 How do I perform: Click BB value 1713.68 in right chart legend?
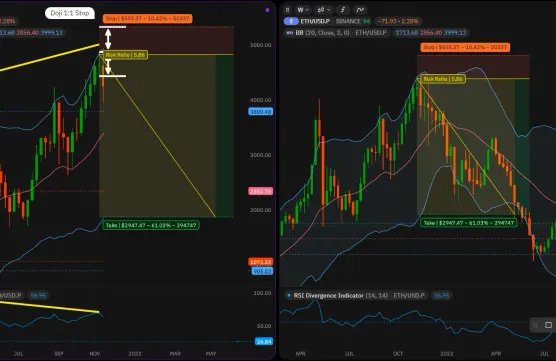click(x=406, y=33)
